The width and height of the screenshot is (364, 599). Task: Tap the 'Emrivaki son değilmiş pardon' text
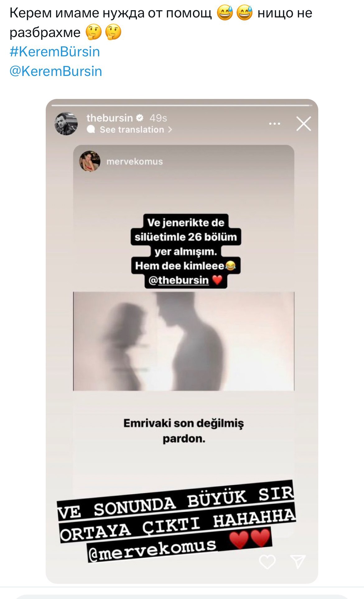(x=184, y=431)
